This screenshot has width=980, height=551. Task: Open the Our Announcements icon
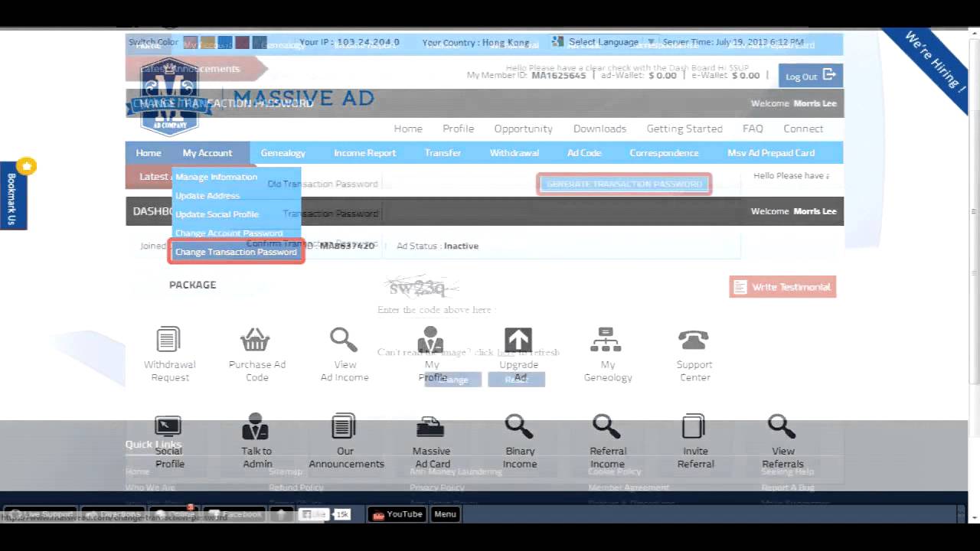[344, 426]
